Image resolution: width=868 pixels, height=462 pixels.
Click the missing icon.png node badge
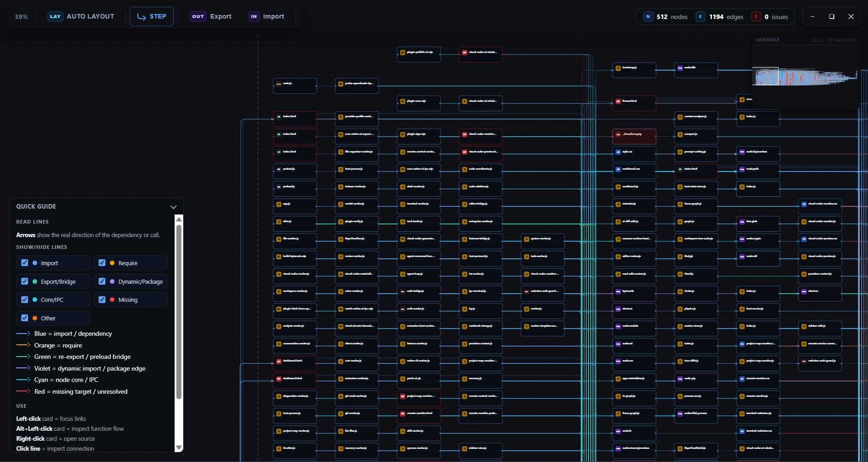[x=618, y=134]
